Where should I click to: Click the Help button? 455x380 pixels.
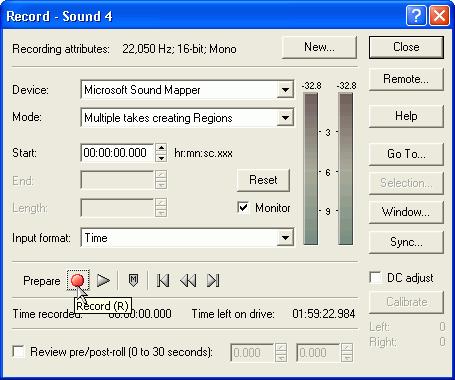[x=406, y=116]
